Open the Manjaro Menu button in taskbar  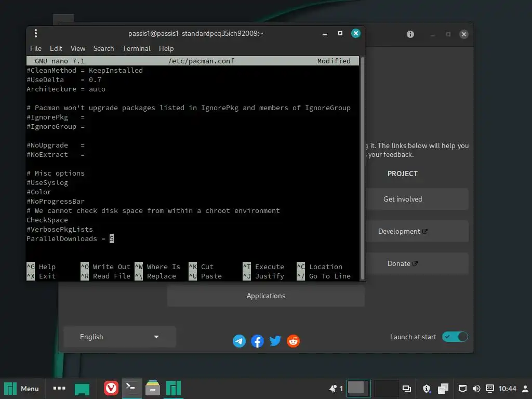click(21, 389)
